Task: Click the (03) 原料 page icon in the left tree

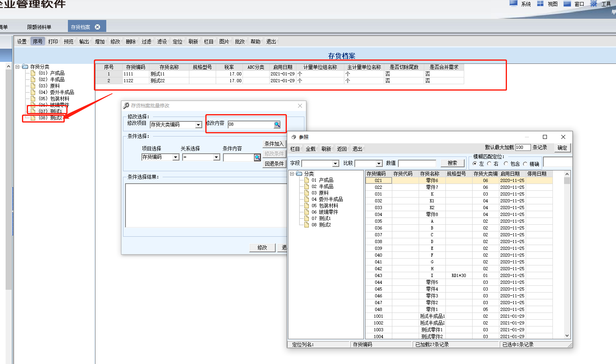Action: [33, 86]
